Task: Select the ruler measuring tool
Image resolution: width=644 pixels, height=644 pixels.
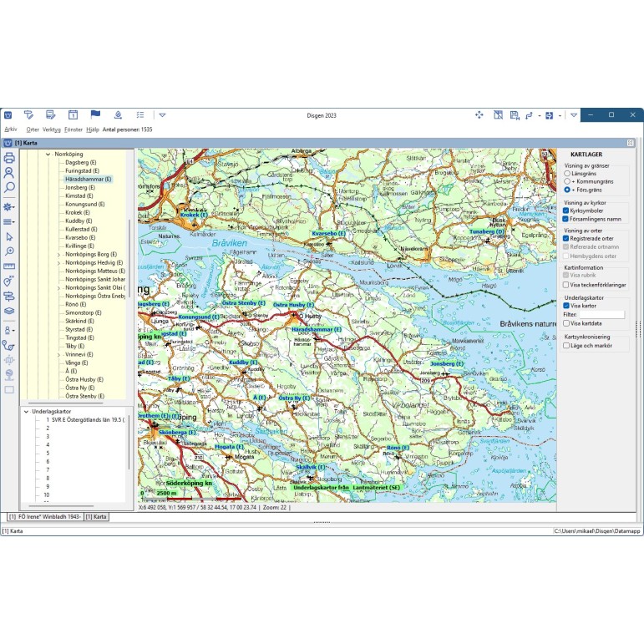Action: (x=9, y=266)
